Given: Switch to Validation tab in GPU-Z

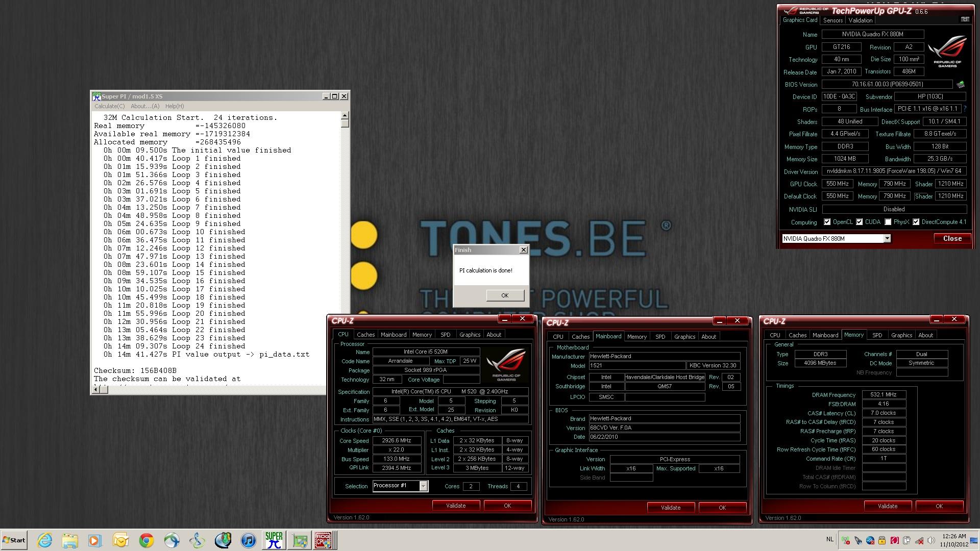Looking at the screenshot, I should 861,20.
